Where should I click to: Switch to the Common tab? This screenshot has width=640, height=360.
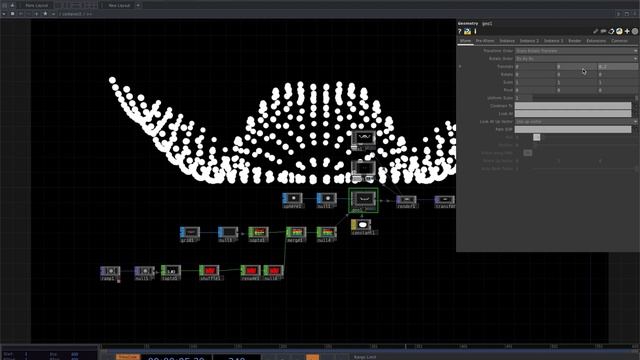(x=619, y=41)
